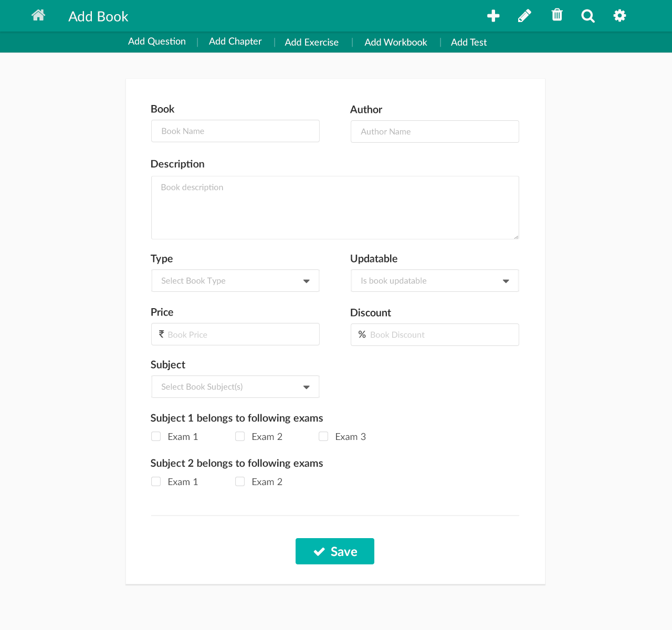Click the plus add icon
The width and height of the screenshot is (672, 630).
point(493,16)
